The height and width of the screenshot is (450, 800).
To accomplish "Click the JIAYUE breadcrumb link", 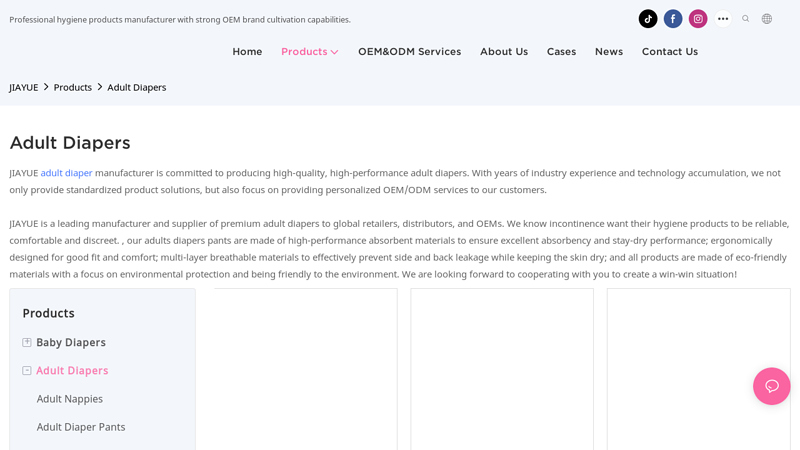I will (x=23, y=87).
